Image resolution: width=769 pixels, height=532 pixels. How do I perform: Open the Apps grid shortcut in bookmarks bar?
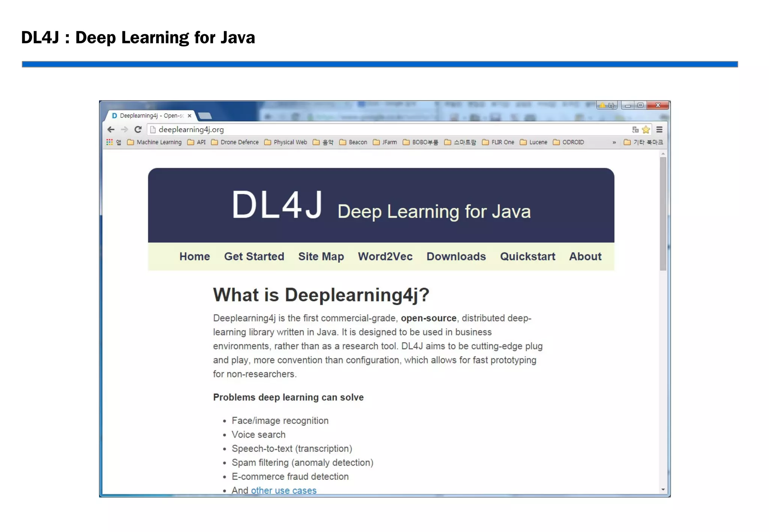(114, 142)
